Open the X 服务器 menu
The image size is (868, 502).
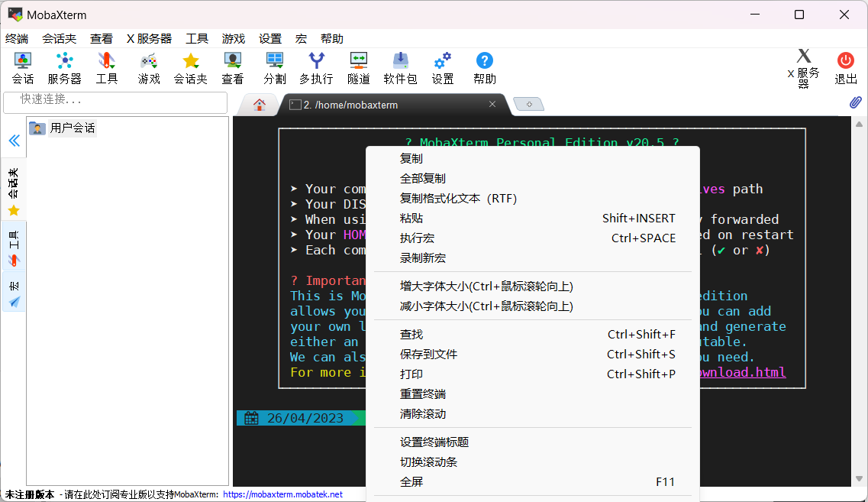coord(149,39)
